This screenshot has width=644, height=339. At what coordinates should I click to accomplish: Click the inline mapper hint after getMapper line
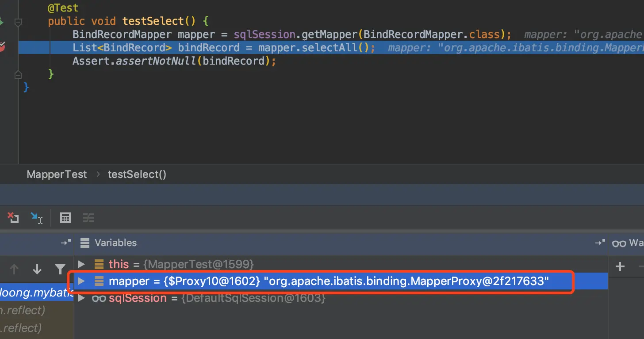tap(584, 35)
